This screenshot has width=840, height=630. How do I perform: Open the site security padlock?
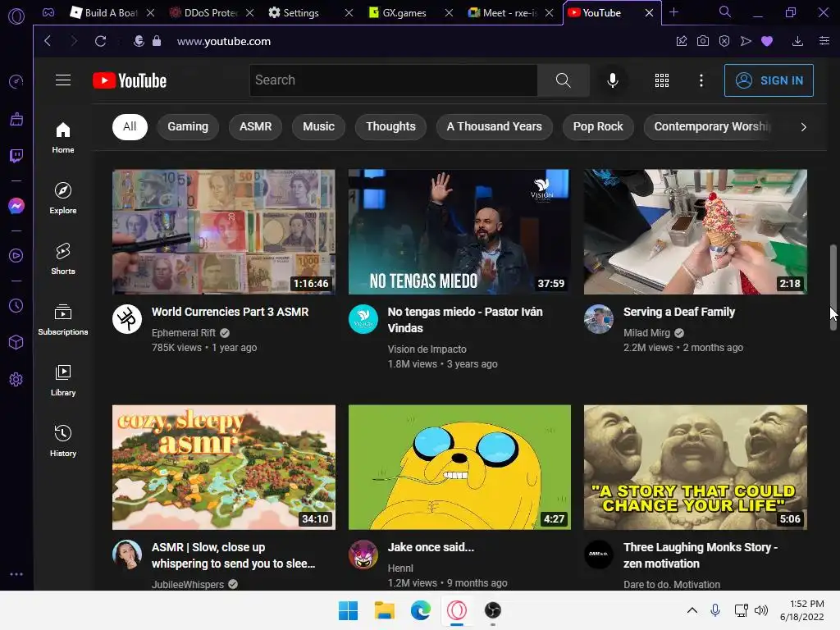pos(157,41)
